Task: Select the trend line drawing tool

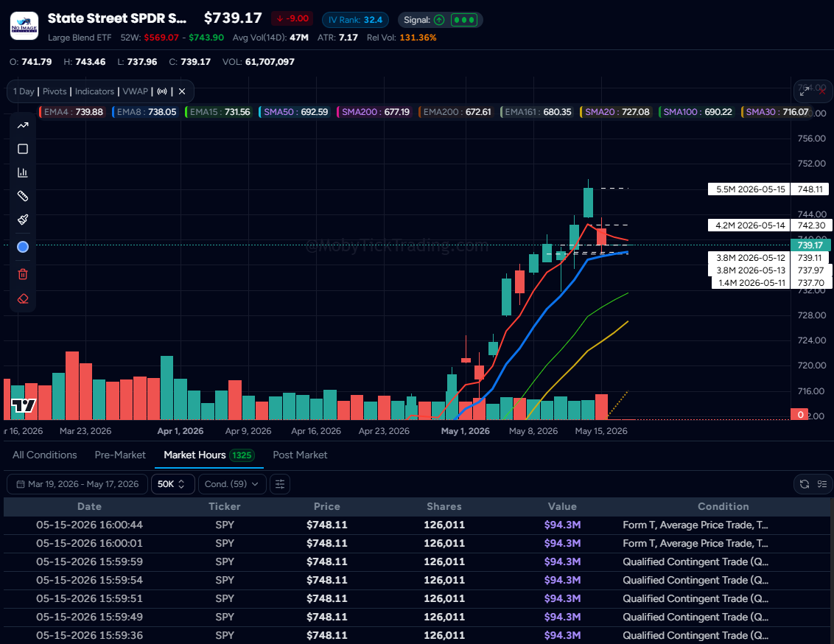Action: tap(23, 125)
